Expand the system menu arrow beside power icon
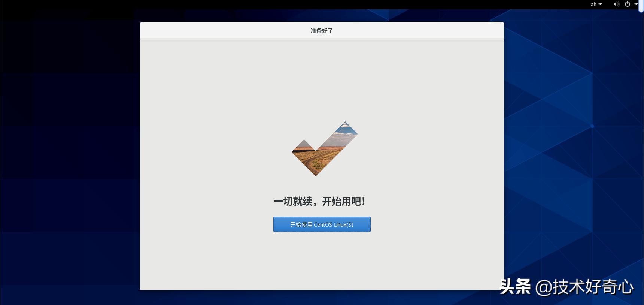 (x=636, y=4)
